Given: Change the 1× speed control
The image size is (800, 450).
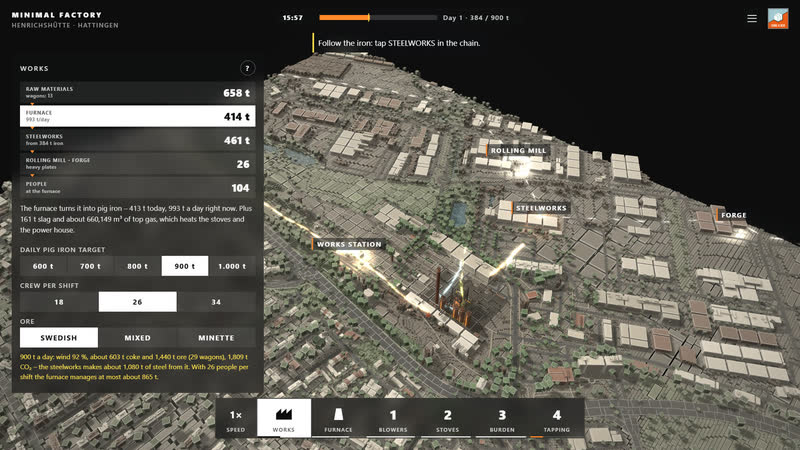Looking at the screenshot, I should [236, 418].
